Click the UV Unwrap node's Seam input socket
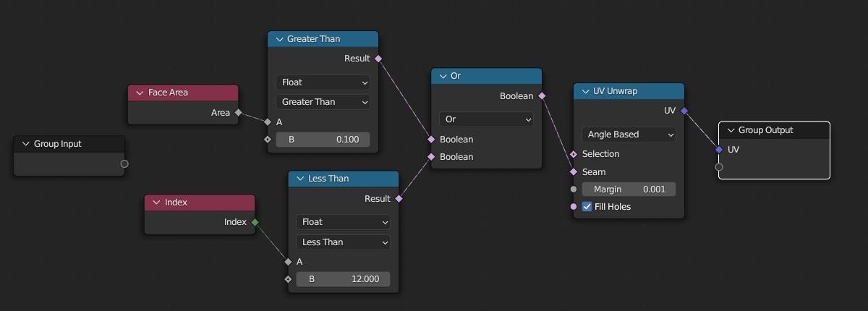The image size is (868, 311). click(574, 172)
